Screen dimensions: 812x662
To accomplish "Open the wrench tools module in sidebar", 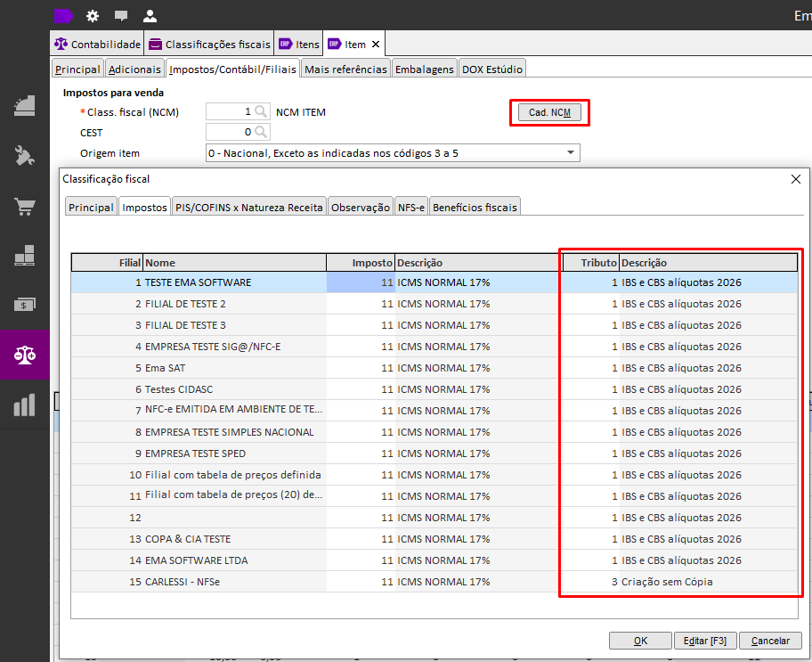I will (x=25, y=156).
